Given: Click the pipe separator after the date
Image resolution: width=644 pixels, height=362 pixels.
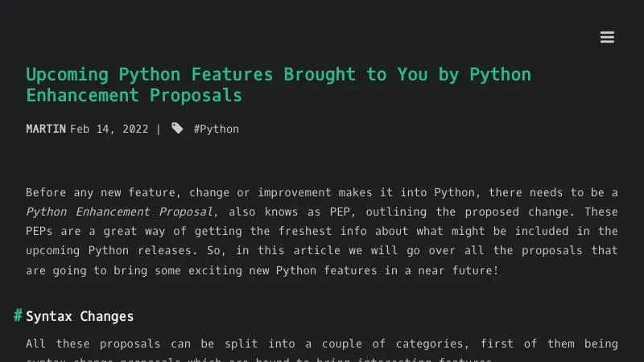Looking at the screenshot, I should tap(159, 129).
